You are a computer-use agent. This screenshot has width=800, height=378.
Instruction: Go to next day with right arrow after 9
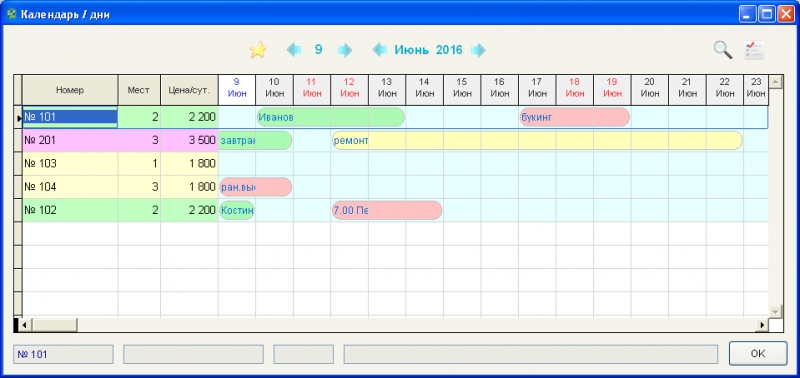tap(345, 50)
